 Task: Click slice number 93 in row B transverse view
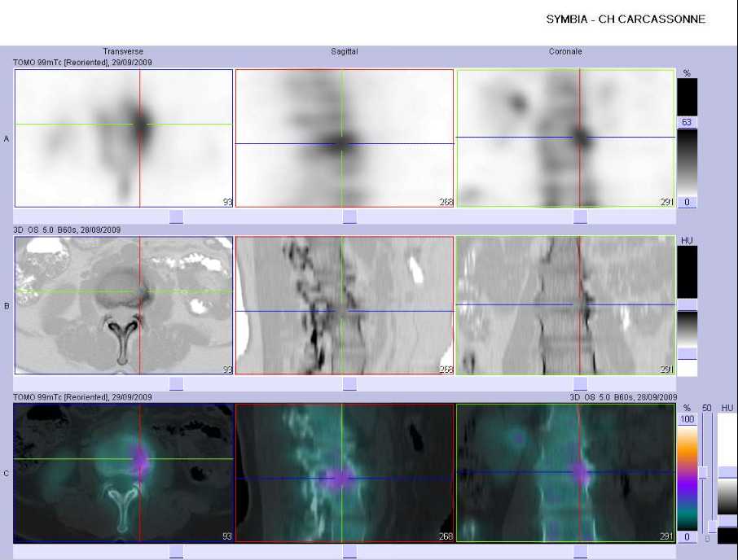pos(227,369)
